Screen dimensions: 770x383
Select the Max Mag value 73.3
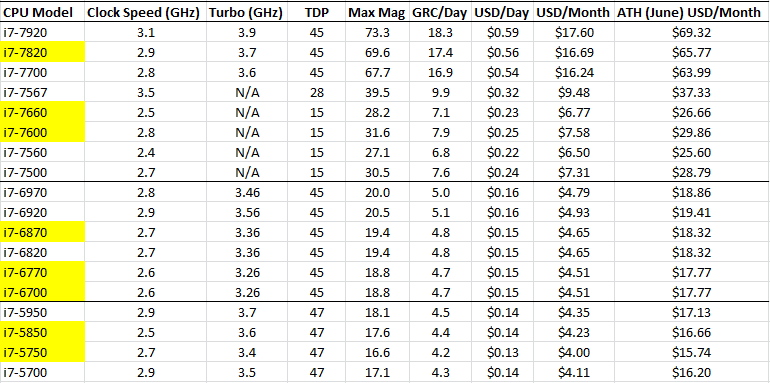(377, 32)
